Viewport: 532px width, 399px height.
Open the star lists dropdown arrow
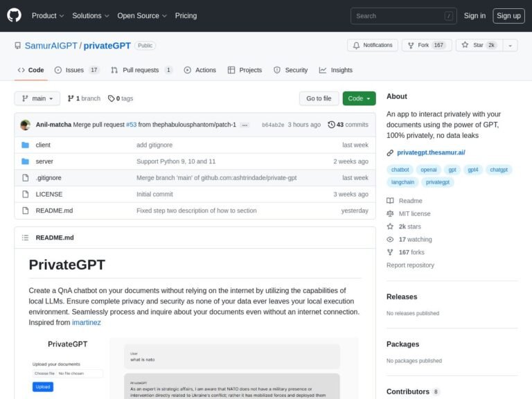click(x=511, y=45)
